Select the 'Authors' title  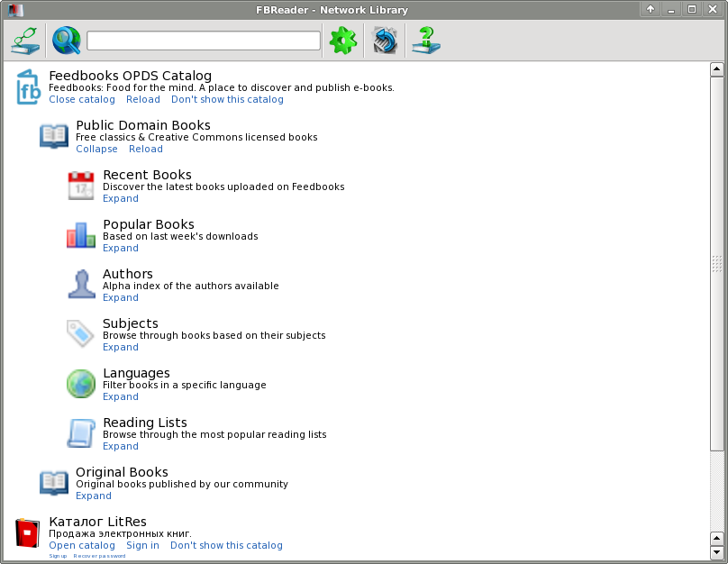128,274
